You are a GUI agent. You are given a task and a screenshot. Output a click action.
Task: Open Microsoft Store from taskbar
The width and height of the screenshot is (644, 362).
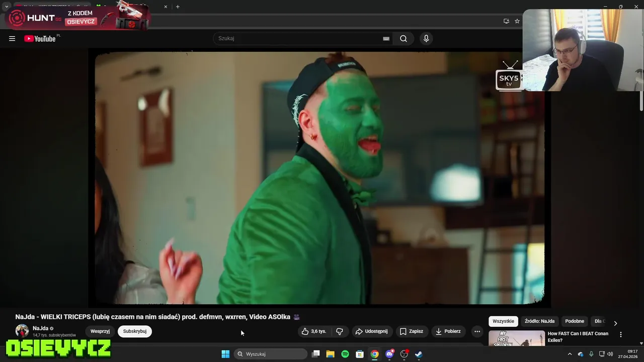[360, 354]
